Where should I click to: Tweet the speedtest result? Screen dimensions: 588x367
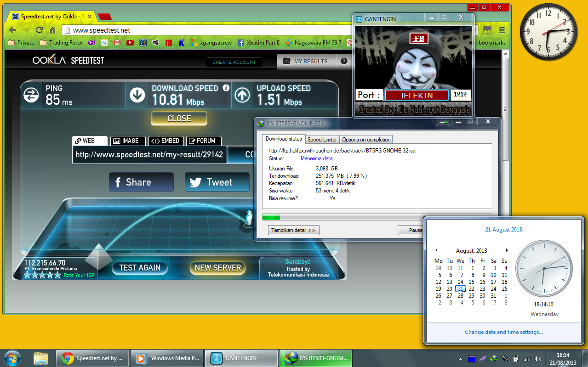(x=217, y=182)
